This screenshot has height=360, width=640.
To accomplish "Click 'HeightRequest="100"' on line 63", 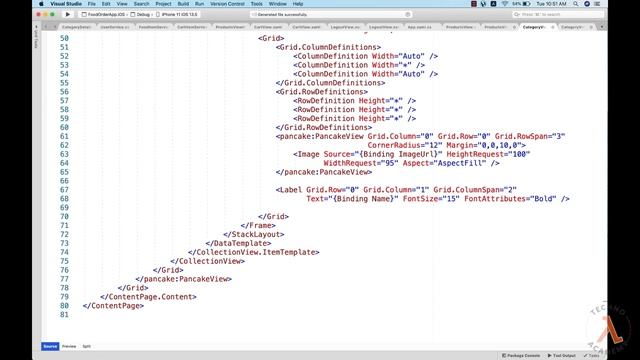I will (x=488, y=154).
